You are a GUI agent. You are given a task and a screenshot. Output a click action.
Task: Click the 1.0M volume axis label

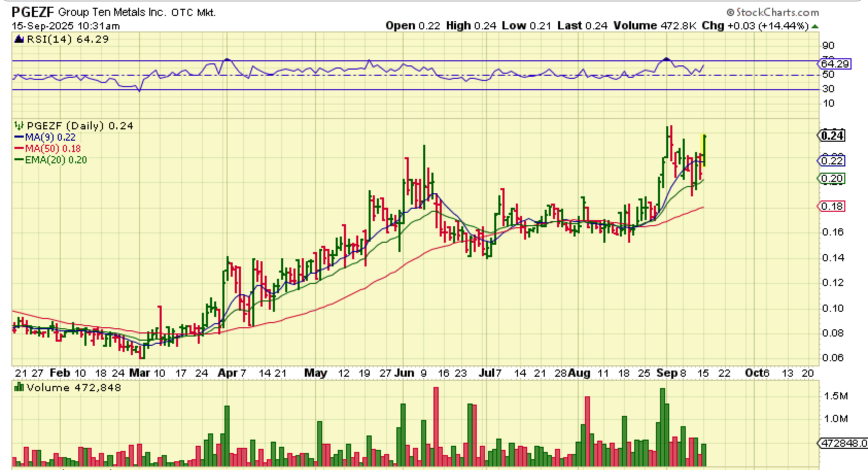[x=836, y=419]
